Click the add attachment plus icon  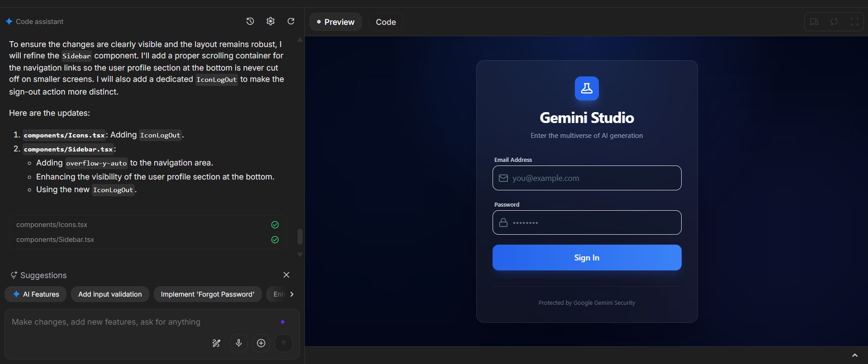pos(261,343)
